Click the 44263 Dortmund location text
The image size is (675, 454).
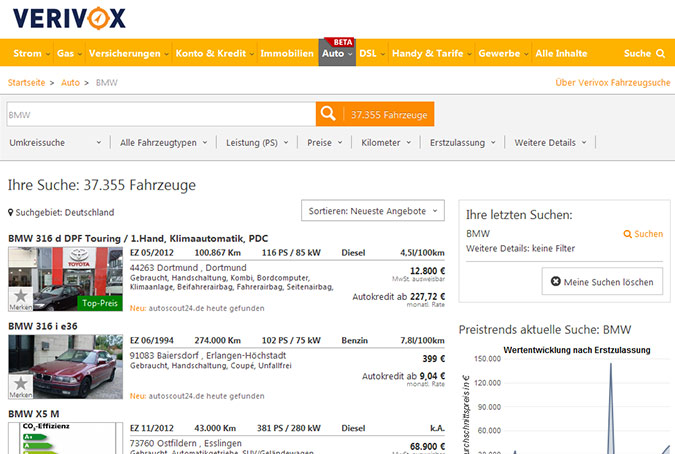188,268
